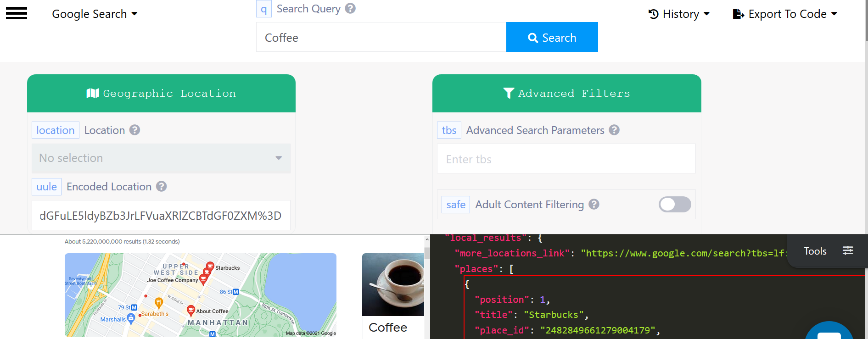Click the q parameter tag
Image resolution: width=868 pixels, height=339 pixels.
[264, 9]
